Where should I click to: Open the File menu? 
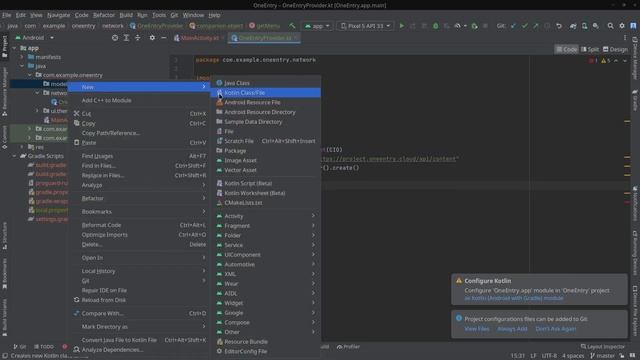(7, 15)
